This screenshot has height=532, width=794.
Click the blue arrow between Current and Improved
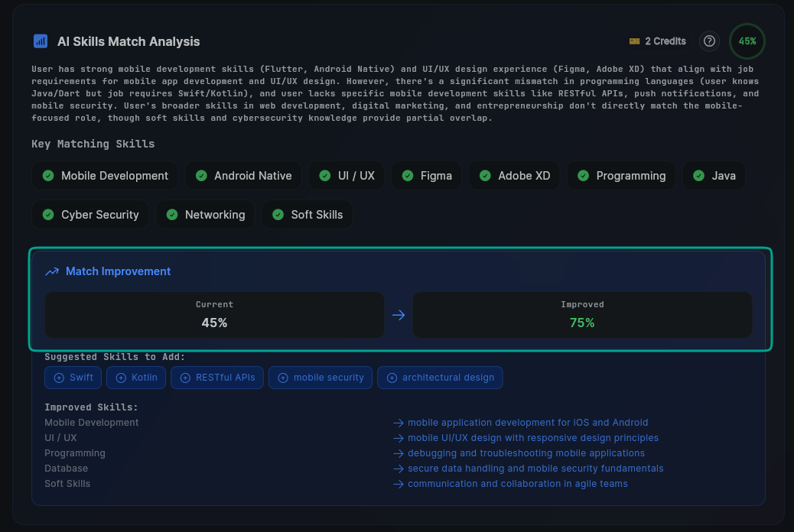tap(398, 315)
